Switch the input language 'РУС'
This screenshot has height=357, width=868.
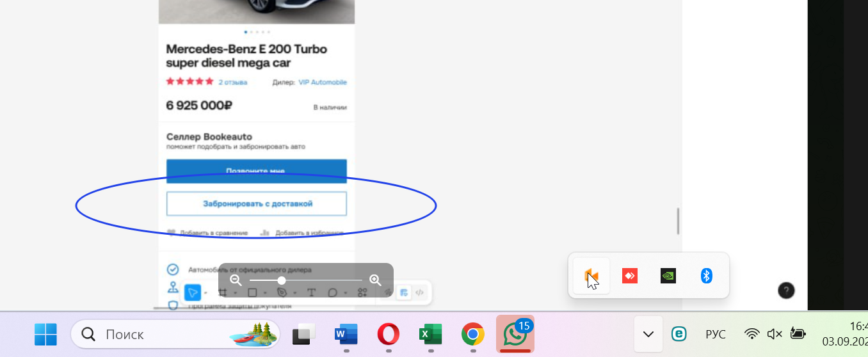716,334
